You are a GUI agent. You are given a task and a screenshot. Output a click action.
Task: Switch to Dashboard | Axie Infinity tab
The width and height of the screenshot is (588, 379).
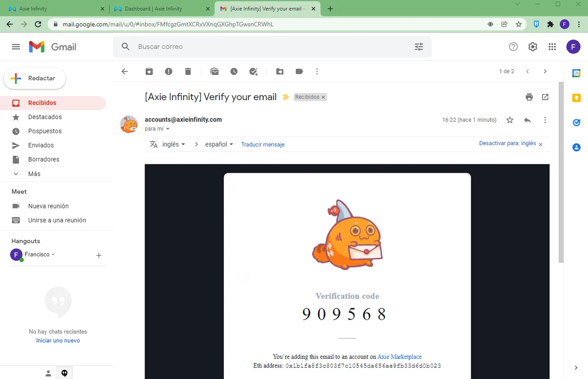163,9
